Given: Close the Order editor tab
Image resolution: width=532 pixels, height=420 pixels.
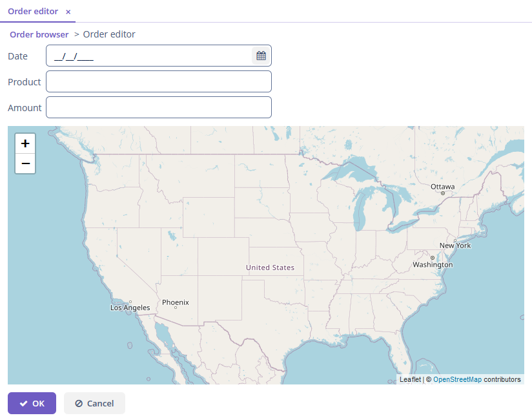Looking at the screenshot, I should pyautogui.click(x=68, y=12).
